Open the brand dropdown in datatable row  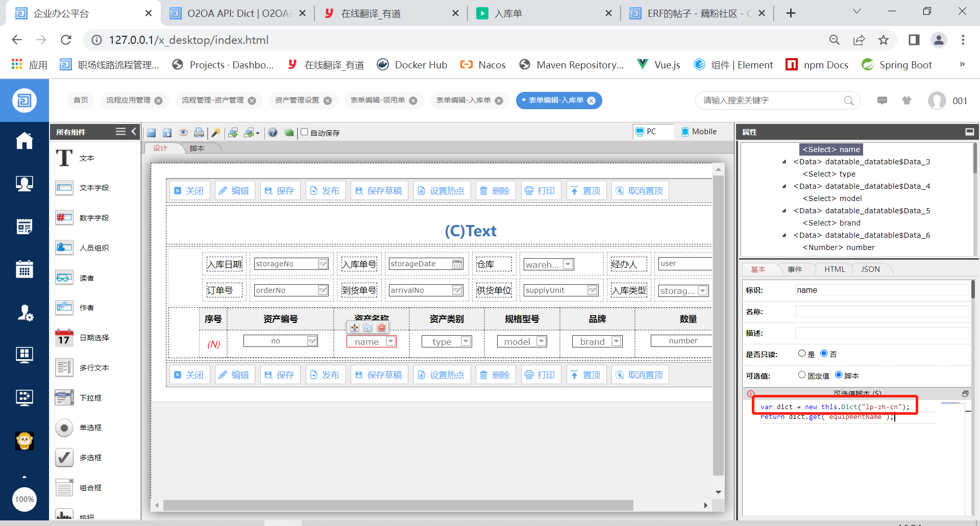[616, 341]
